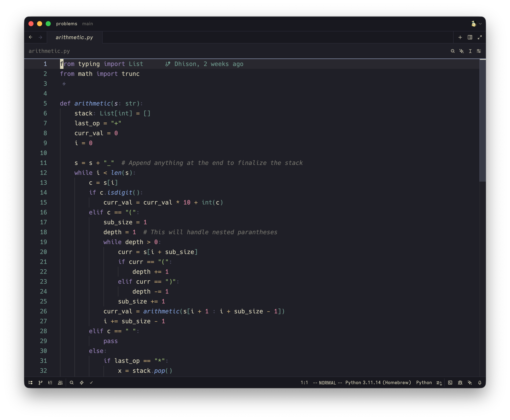Open editor controls sliders dropdown
This screenshot has height=420, width=510.
[x=479, y=51]
